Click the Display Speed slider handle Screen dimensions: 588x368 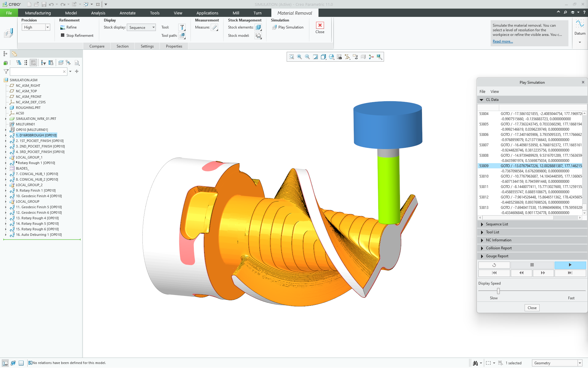point(498,291)
